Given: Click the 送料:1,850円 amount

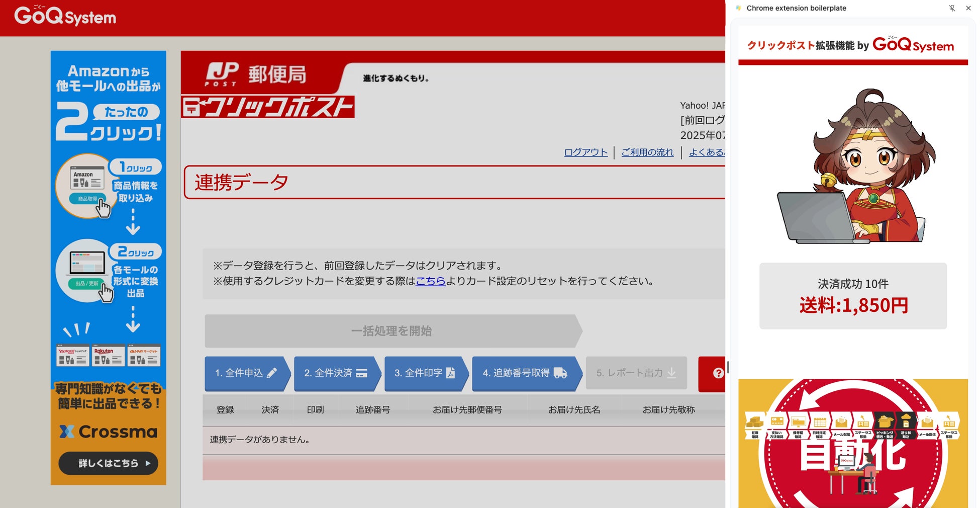Looking at the screenshot, I should click(853, 305).
